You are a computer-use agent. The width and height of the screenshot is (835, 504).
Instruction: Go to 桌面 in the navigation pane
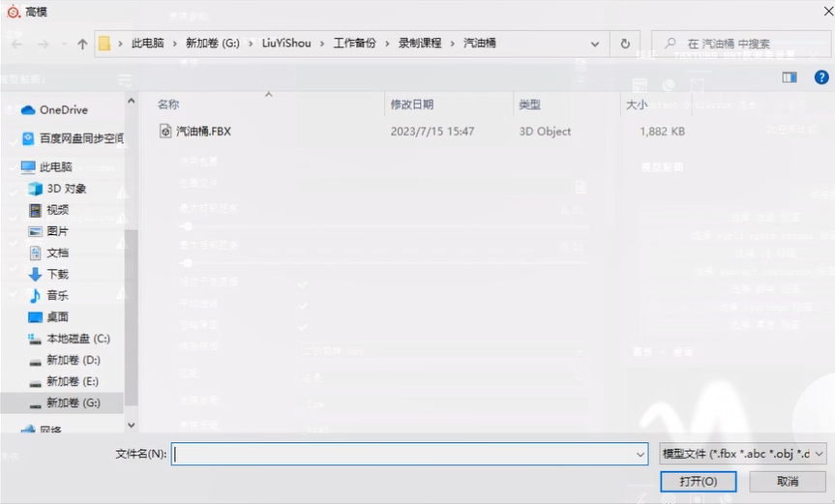pyautogui.click(x=57, y=316)
